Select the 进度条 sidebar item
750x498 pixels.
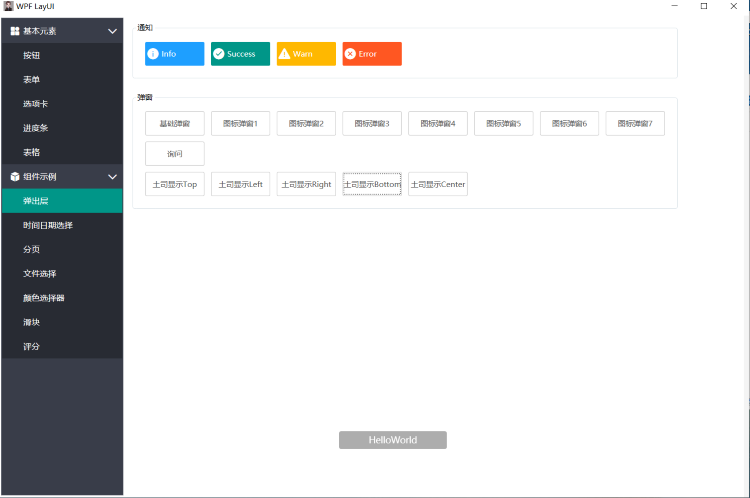coord(62,128)
